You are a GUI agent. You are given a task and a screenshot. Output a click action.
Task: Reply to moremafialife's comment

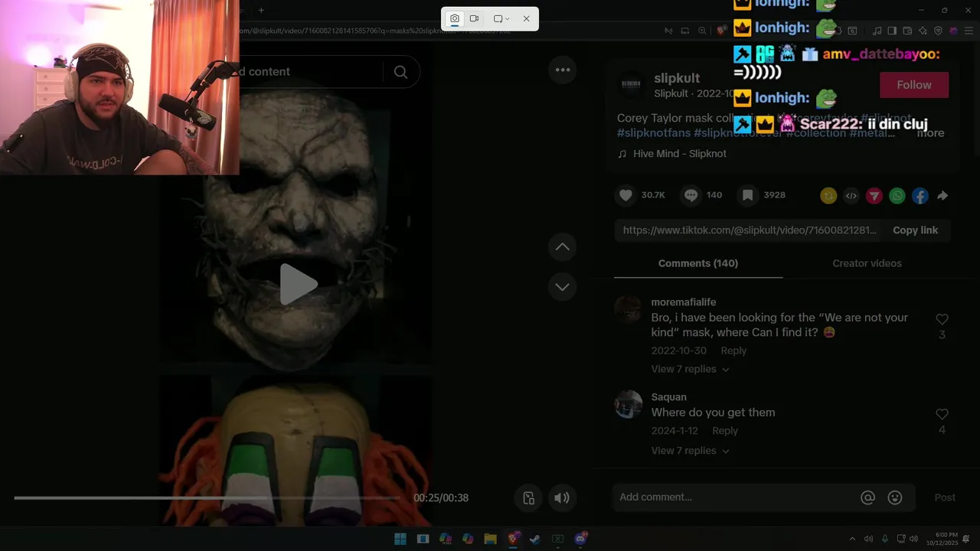(733, 350)
